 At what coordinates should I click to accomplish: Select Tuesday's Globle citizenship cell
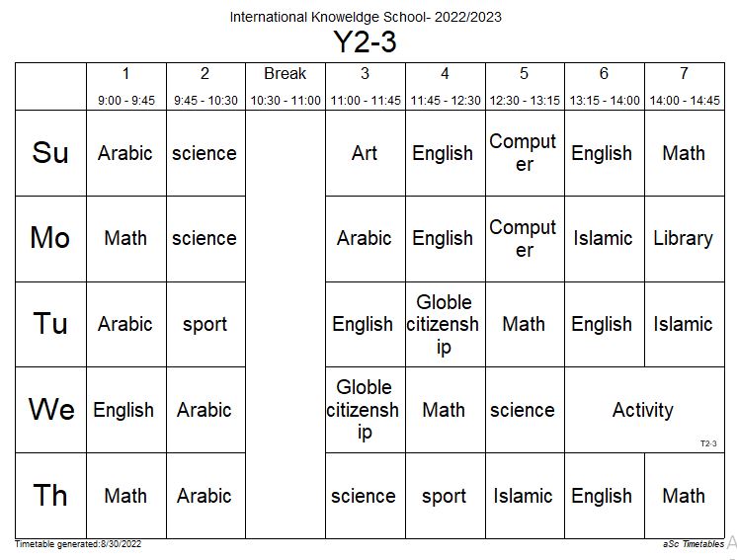coord(446,324)
